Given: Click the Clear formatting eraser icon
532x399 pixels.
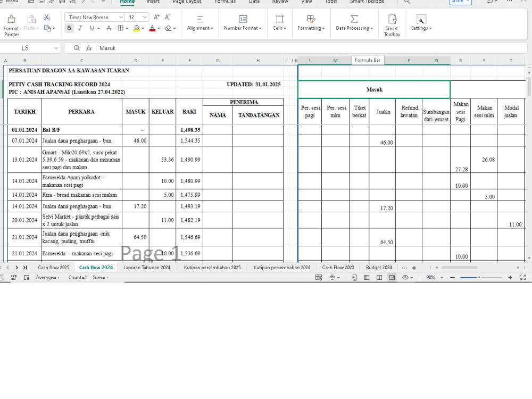Looking at the screenshot, I should click(168, 28).
